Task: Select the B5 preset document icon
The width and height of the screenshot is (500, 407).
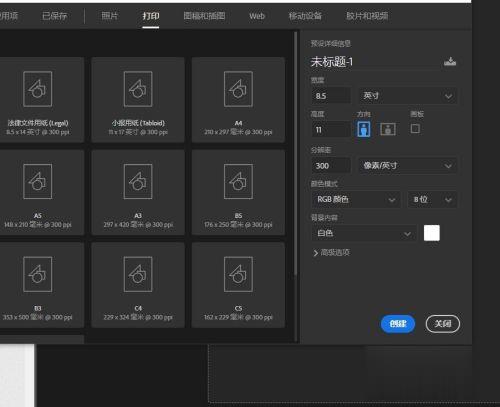Action: tap(238, 181)
